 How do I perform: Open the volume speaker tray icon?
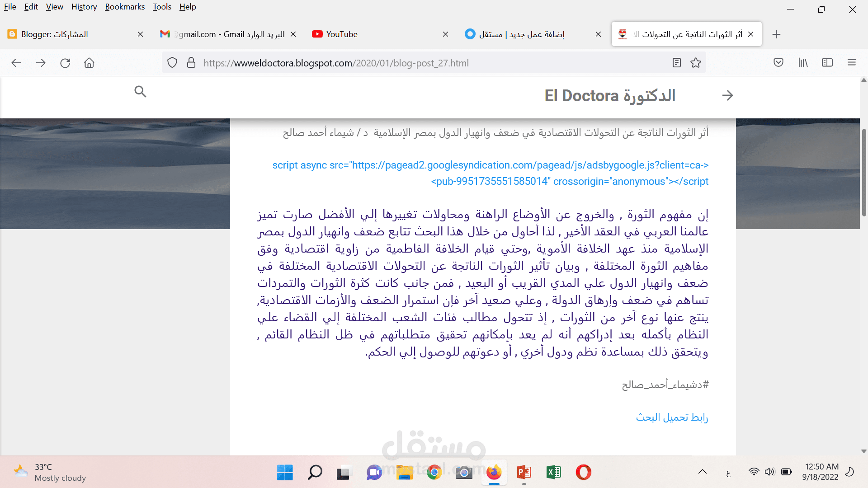point(769,472)
